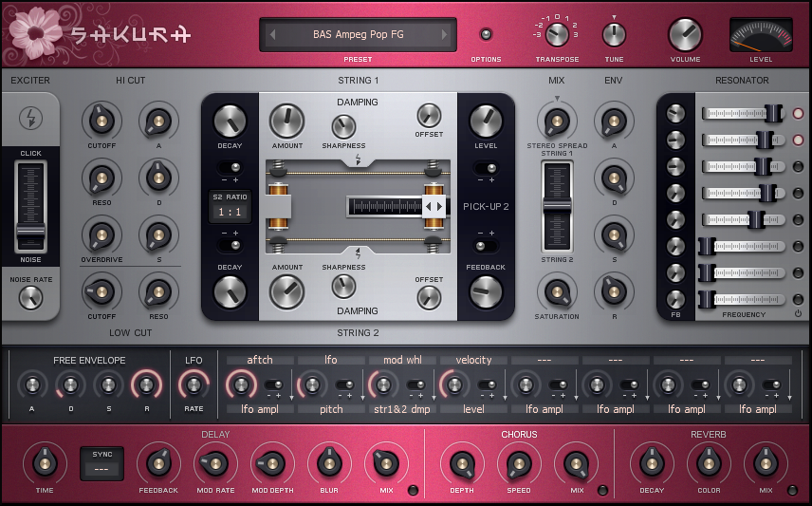Open the str1&2 dmp destination selector
Viewport: 812px width, 506px height.
(x=402, y=409)
